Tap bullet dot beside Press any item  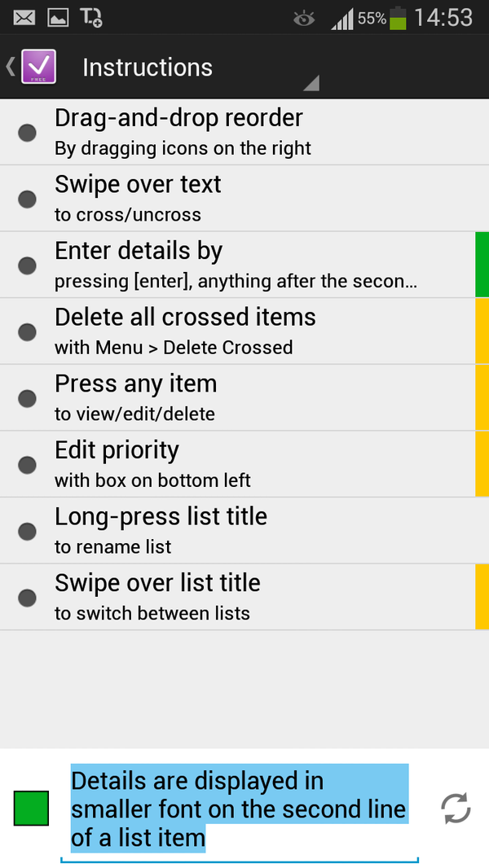[27, 398]
